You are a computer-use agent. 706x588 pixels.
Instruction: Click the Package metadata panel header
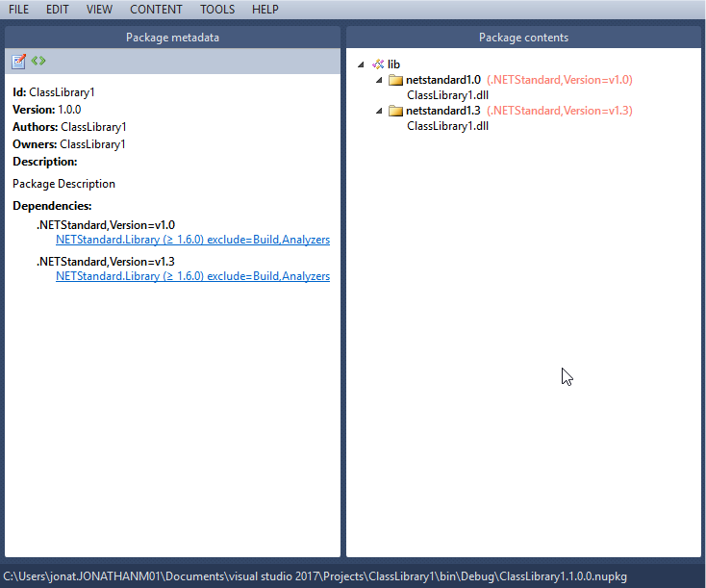pos(173,38)
